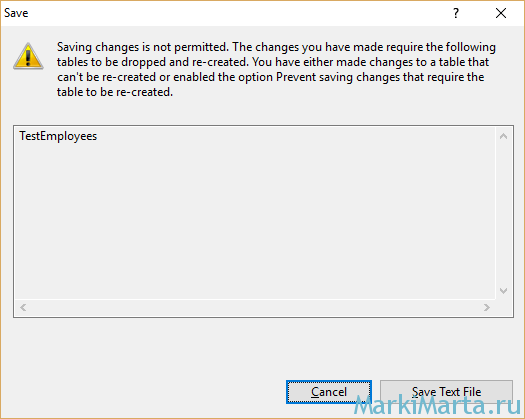Image resolution: width=525 pixels, height=419 pixels.
Task: Click "Saving changes is not permitted" sentence
Action: click(143, 47)
